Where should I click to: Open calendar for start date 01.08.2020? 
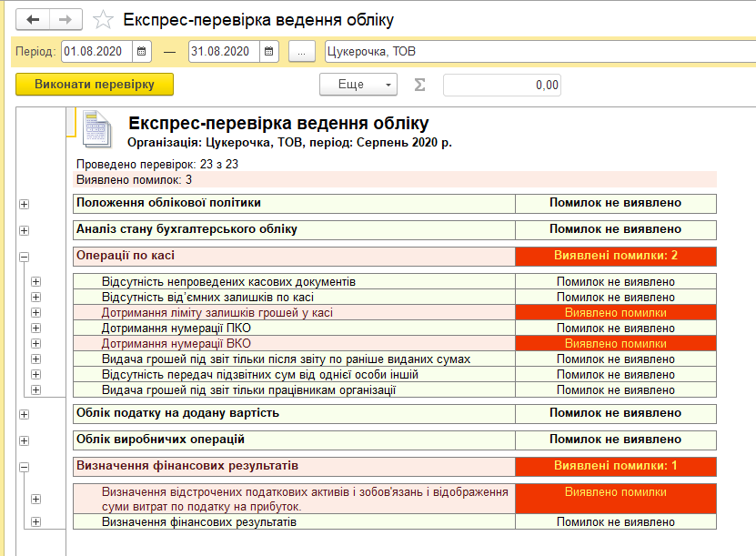tap(143, 52)
